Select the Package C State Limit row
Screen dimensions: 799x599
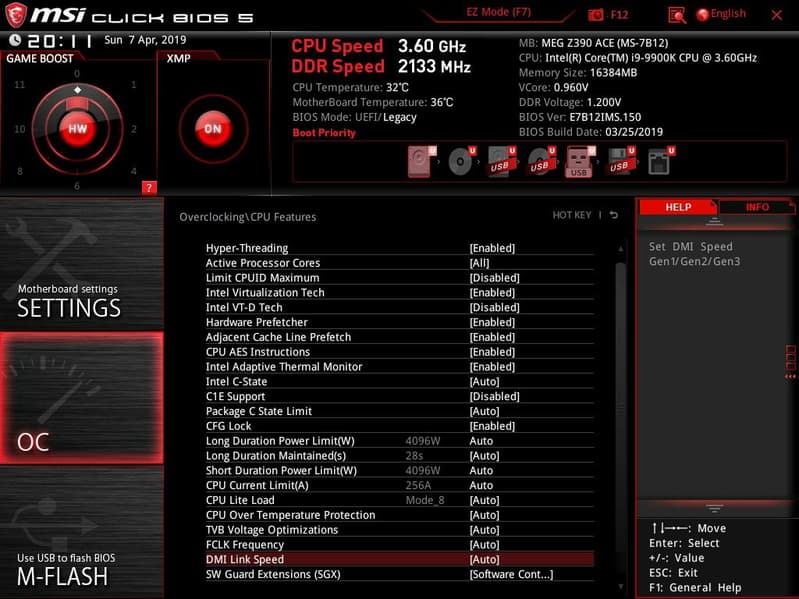coord(400,411)
